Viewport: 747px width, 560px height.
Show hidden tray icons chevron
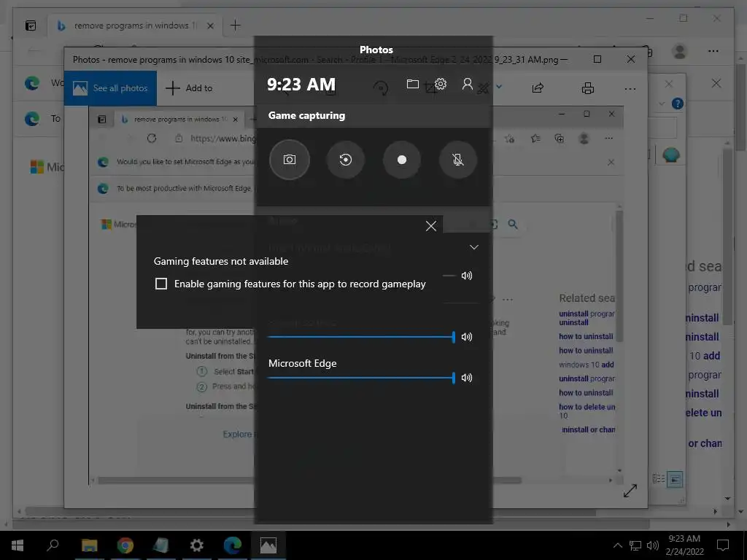(x=617, y=545)
